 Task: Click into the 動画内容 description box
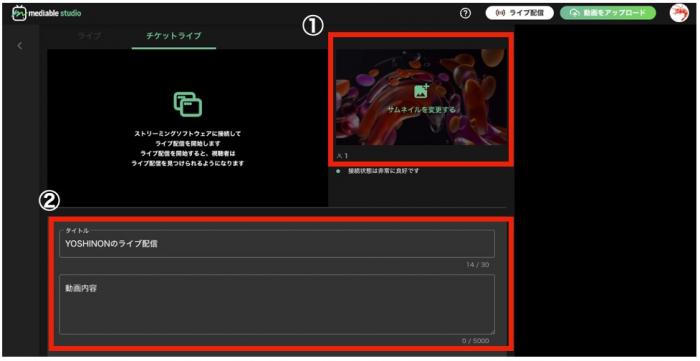[x=277, y=304]
